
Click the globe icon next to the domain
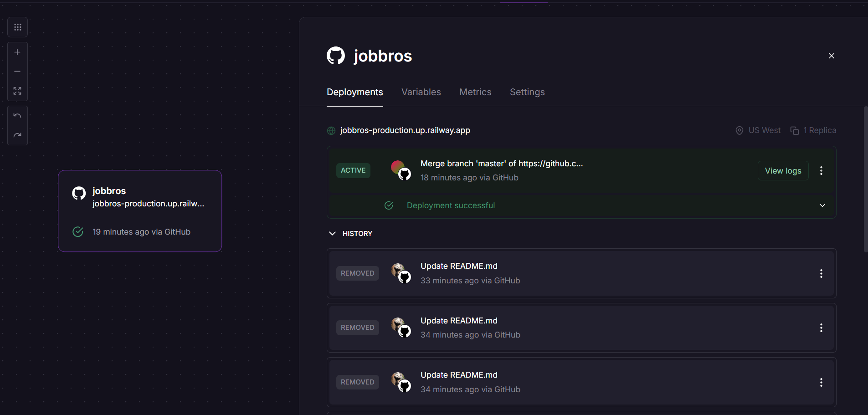[331, 131]
